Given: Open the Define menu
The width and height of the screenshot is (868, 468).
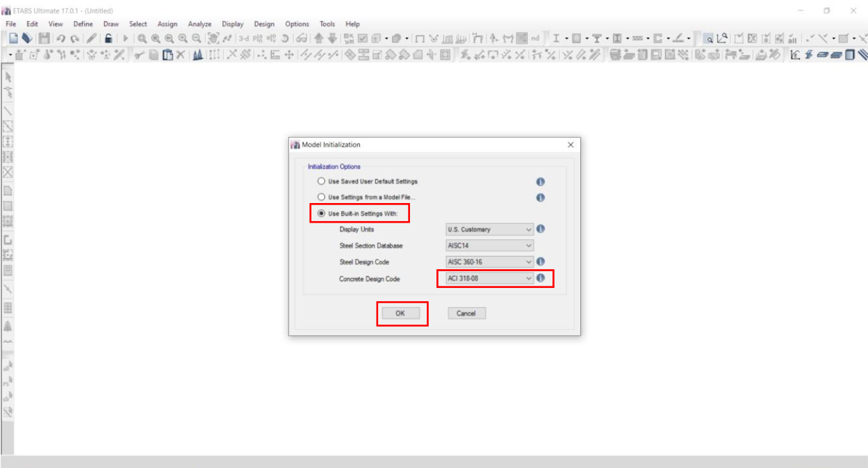Looking at the screenshot, I should [83, 24].
